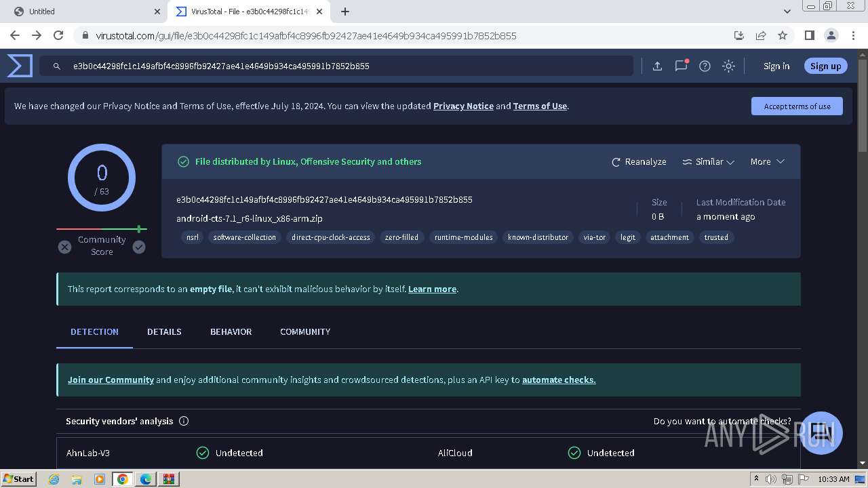This screenshot has height=488, width=868.
Task: Open the Terms of Use link
Action: pyautogui.click(x=540, y=106)
